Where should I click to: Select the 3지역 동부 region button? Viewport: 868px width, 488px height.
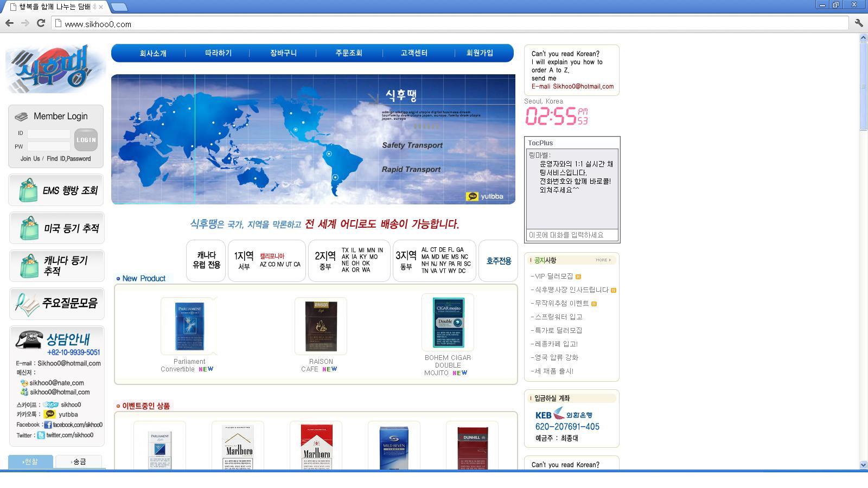(435, 260)
